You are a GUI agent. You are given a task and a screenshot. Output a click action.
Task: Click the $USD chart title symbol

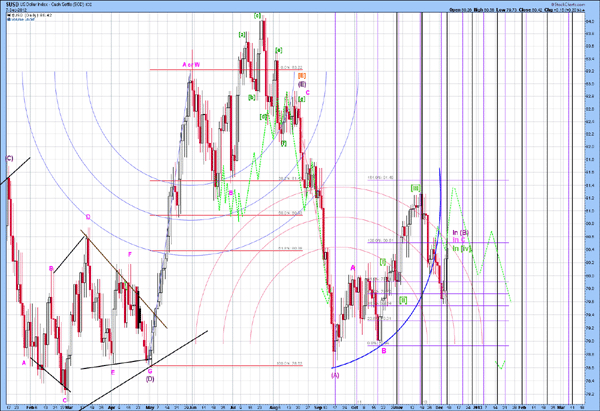[x=14, y=5]
